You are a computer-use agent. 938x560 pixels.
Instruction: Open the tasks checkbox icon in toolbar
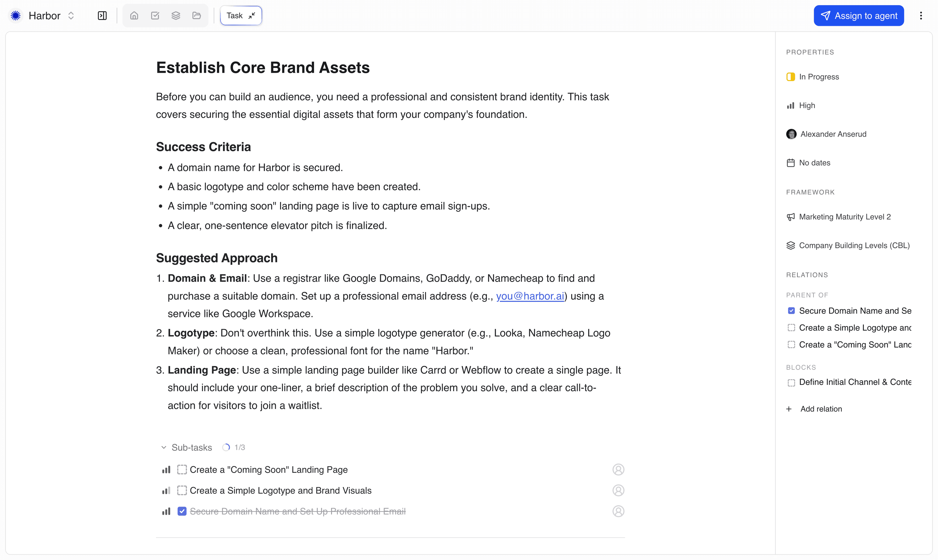(155, 15)
